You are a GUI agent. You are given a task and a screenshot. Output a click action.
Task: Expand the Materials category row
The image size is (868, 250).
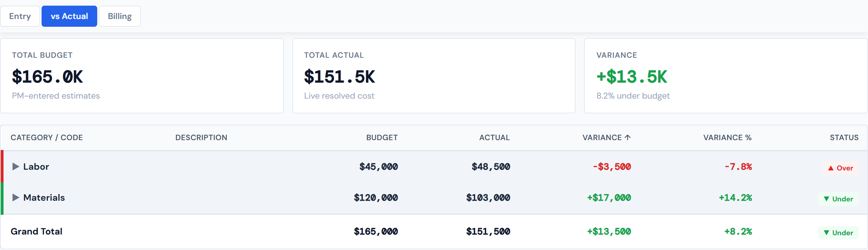click(x=15, y=198)
